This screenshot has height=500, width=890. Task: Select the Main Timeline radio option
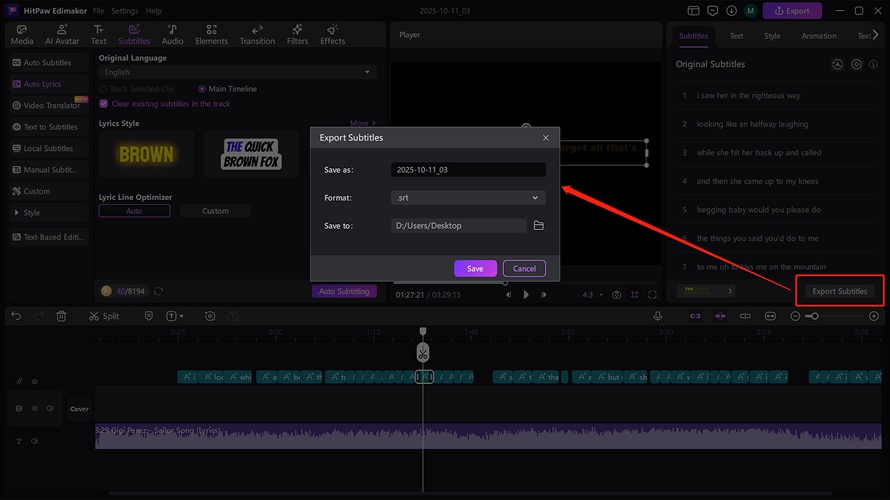202,89
